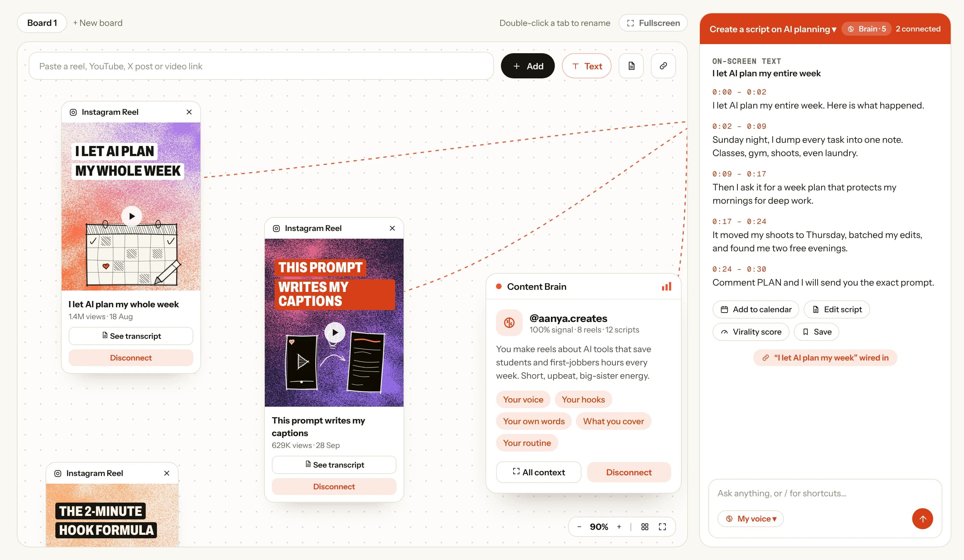The image size is (964, 560).
Task: Select the 'What you cover' chip
Action: pos(614,421)
